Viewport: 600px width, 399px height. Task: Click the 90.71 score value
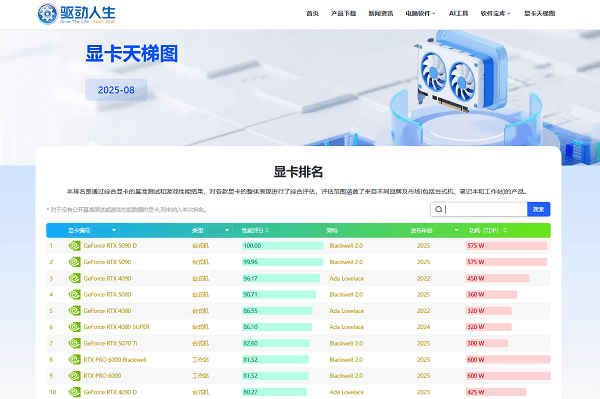click(250, 295)
